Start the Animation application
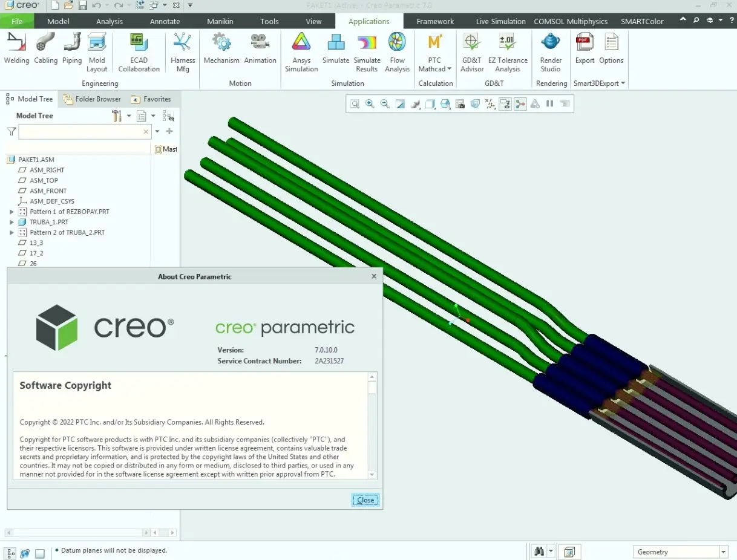The height and width of the screenshot is (560, 737). pyautogui.click(x=260, y=48)
